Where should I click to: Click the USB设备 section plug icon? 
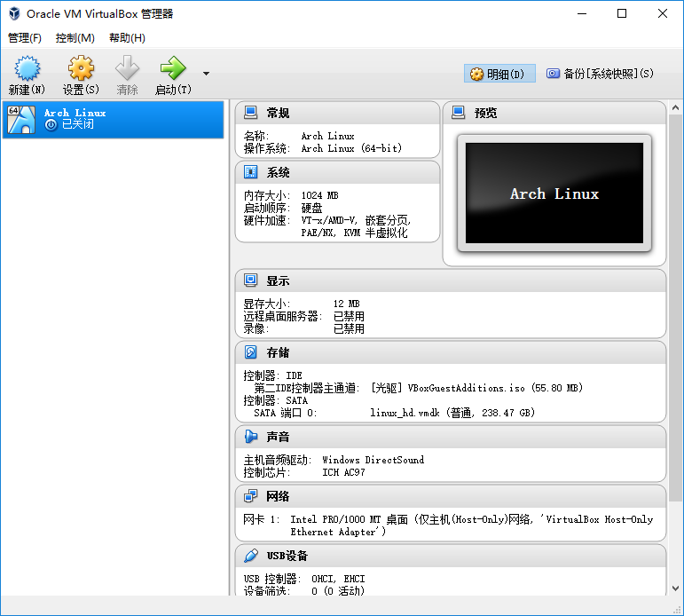tap(251, 556)
